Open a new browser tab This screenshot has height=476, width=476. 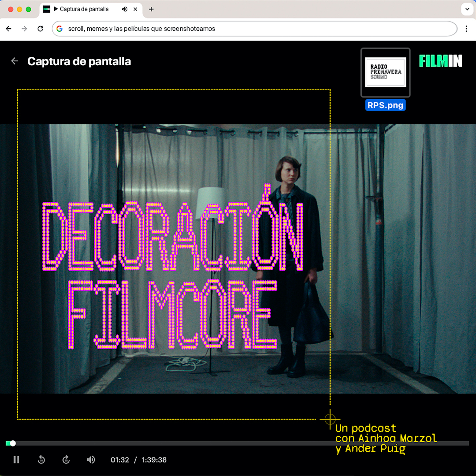point(151,9)
